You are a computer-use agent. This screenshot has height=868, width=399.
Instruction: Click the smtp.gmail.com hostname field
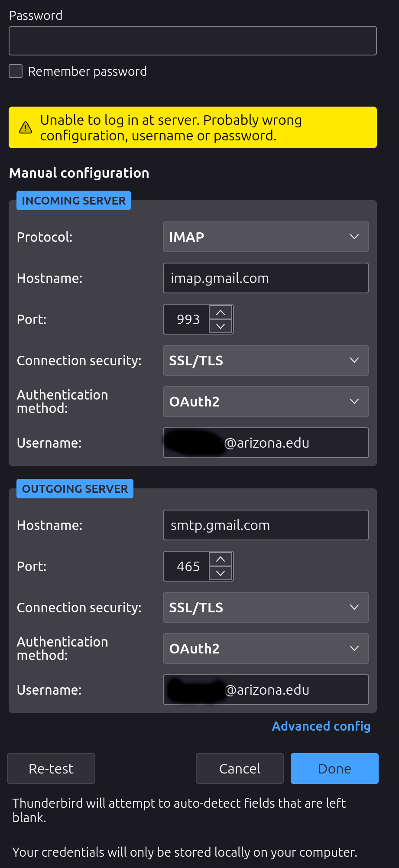[x=266, y=525]
